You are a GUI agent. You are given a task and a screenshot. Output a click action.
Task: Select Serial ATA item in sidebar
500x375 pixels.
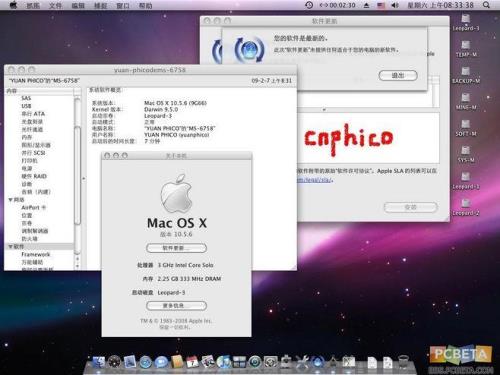coord(33,114)
